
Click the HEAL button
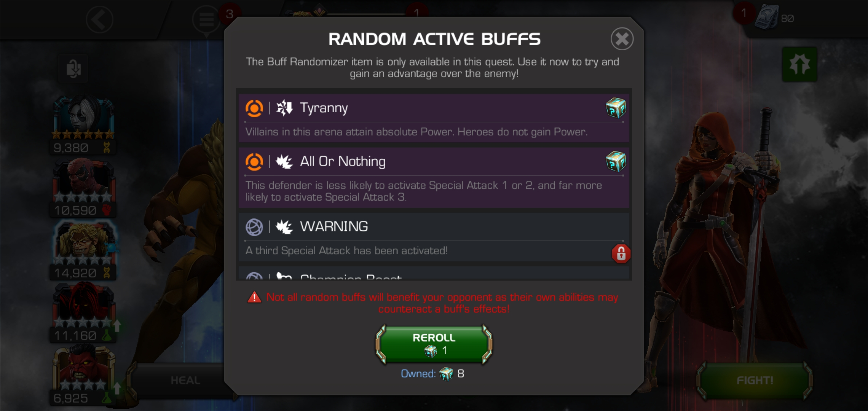pyautogui.click(x=185, y=381)
